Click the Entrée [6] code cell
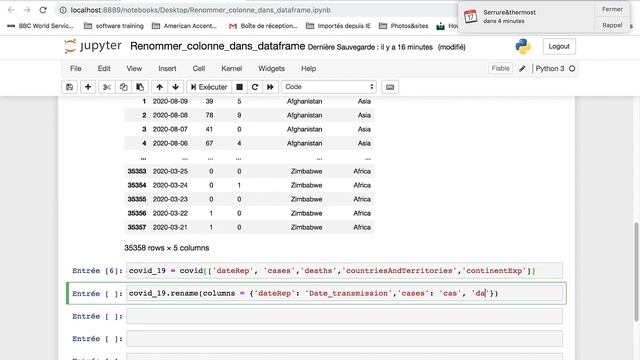The height and width of the screenshot is (360, 640). pos(344,271)
